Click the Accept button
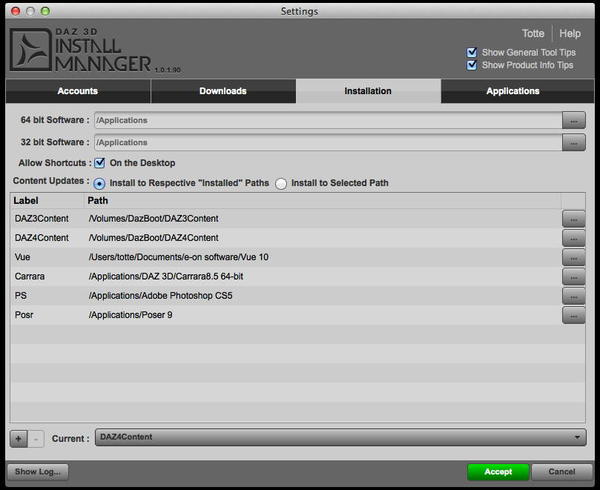Screen dimensions: 600x490 tap(498, 472)
